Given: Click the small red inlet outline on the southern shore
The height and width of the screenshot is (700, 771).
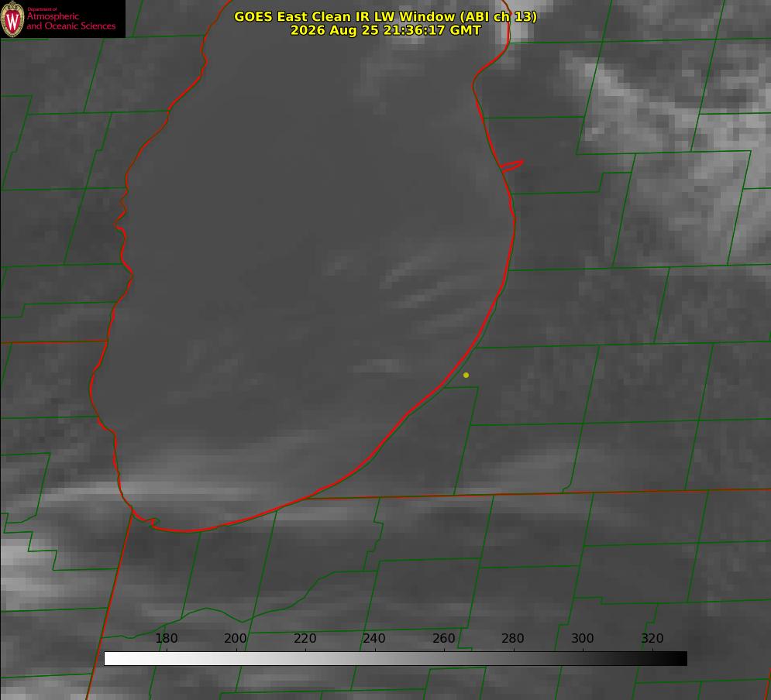Looking at the screenshot, I should click(146, 520).
